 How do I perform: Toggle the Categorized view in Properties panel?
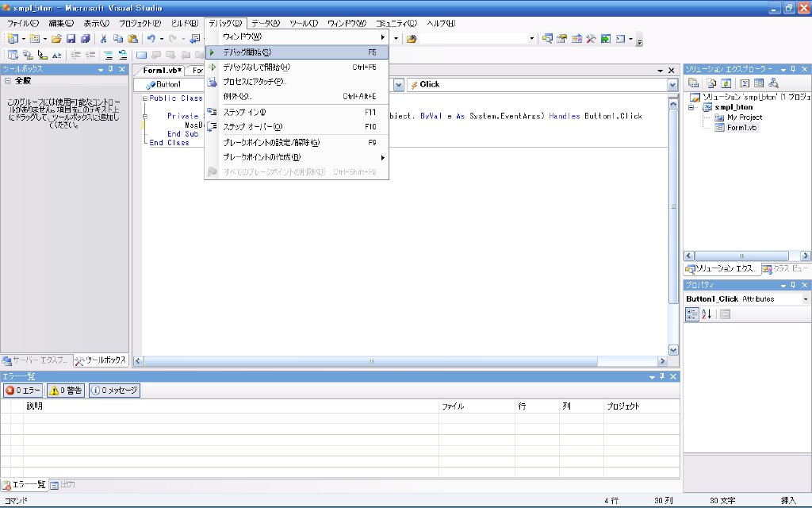[691, 314]
